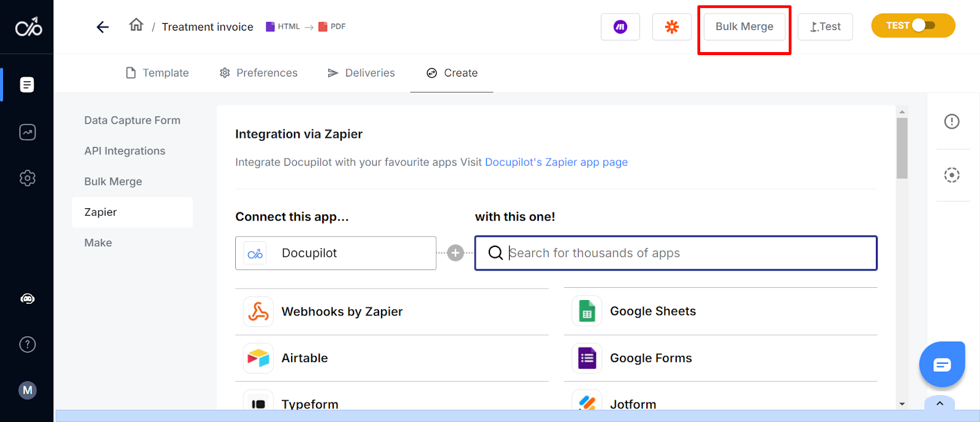This screenshot has width=980, height=422.
Task: Choose Airtable from the app list
Action: (392, 358)
